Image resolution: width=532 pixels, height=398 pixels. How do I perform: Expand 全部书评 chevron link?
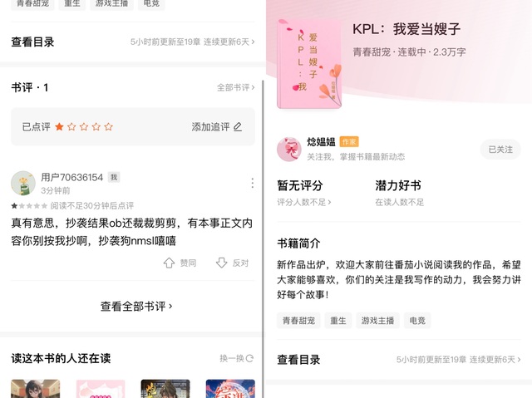[x=236, y=87]
